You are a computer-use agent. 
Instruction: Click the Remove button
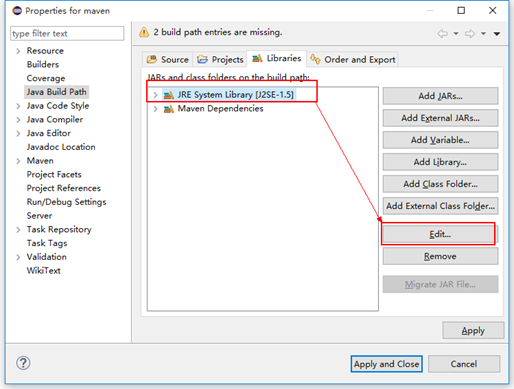click(440, 256)
